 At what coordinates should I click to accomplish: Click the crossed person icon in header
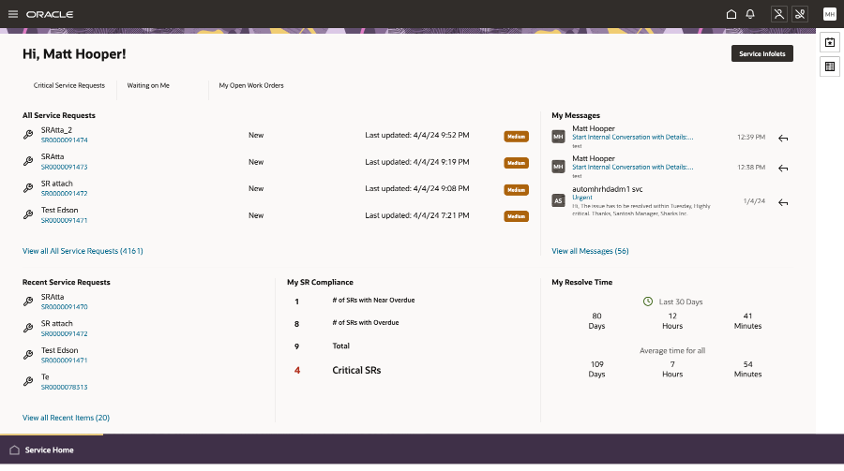(x=779, y=14)
